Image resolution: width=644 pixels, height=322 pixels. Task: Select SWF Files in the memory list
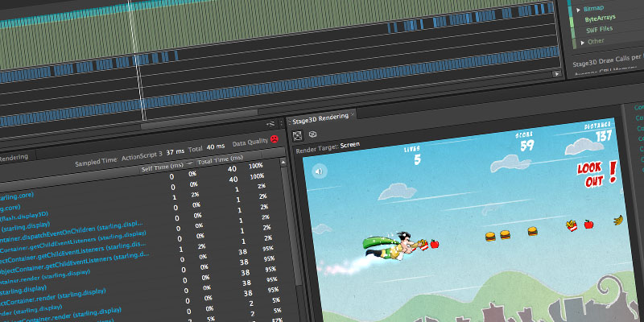coord(599,30)
